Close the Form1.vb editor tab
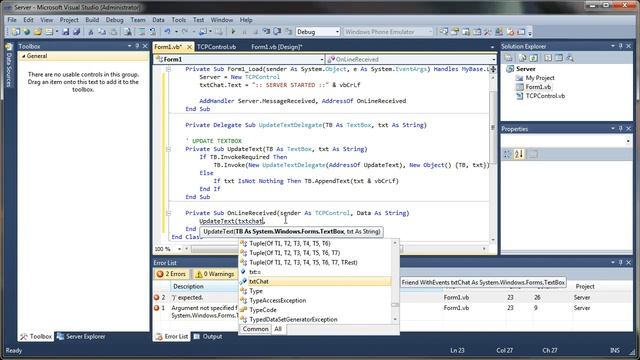This screenshot has width=640, height=360. (x=189, y=47)
